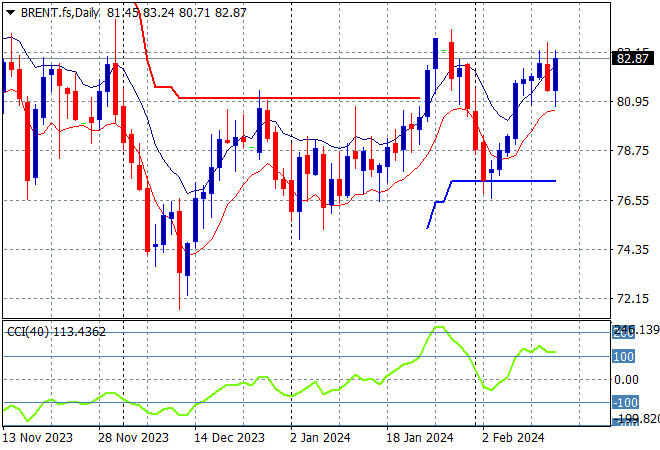Click the 78.75 price axis label
660x450 pixels.
pos(633,151)
